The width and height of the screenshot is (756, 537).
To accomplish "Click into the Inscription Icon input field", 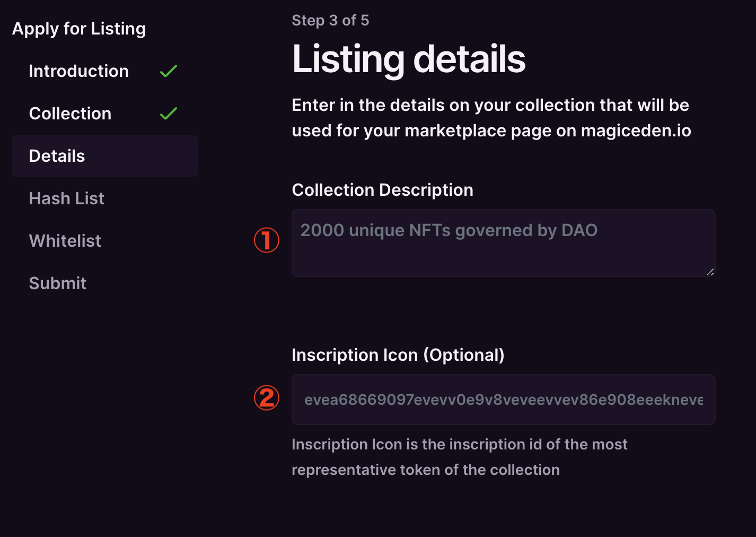I will click(x=504, y=400).
